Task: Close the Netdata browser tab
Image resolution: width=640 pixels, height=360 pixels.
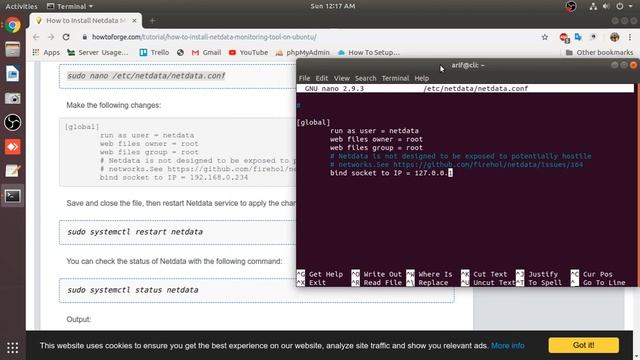Action: click(x=134, y=20)
